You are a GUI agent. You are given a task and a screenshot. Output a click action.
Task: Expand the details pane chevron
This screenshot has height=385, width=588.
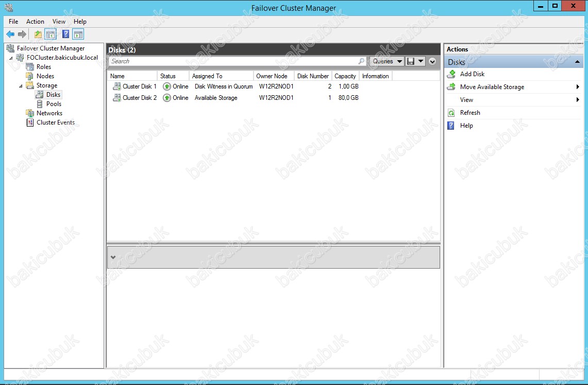click(113, 257)
